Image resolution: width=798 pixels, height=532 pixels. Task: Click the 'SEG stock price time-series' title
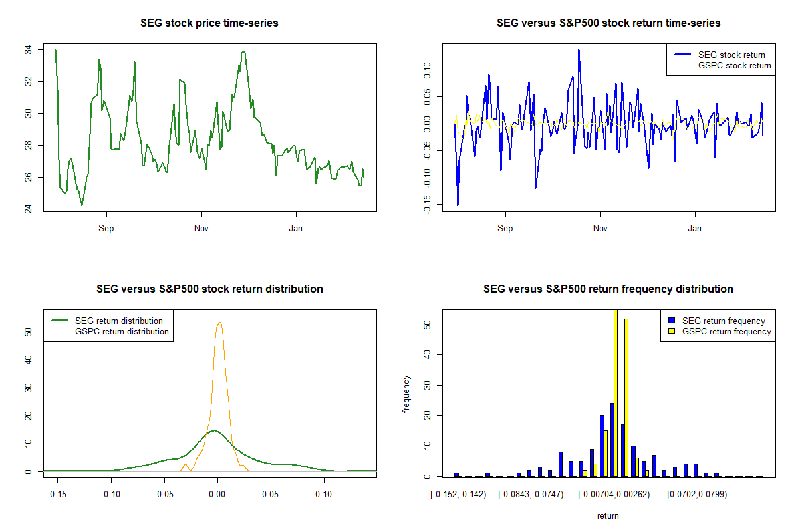click(209, 23)
